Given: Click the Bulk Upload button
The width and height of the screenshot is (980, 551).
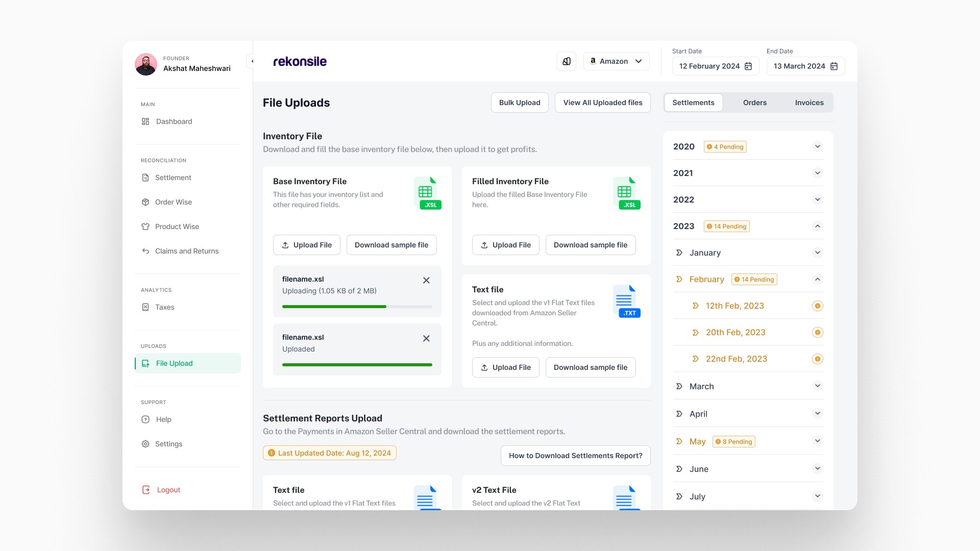Looking at the screenshot, I should (520, 103).
